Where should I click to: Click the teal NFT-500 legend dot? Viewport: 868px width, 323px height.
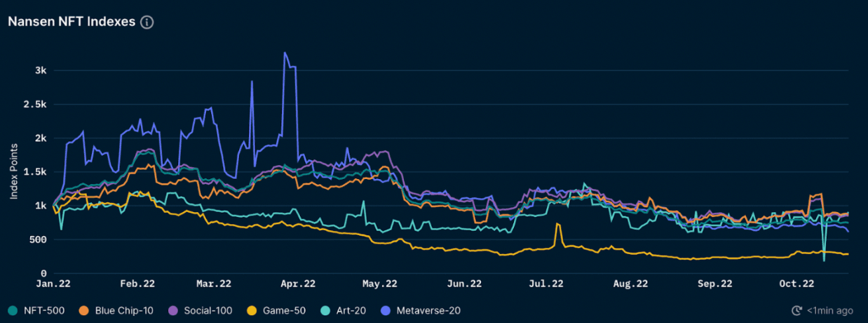[x=13, y=310]
